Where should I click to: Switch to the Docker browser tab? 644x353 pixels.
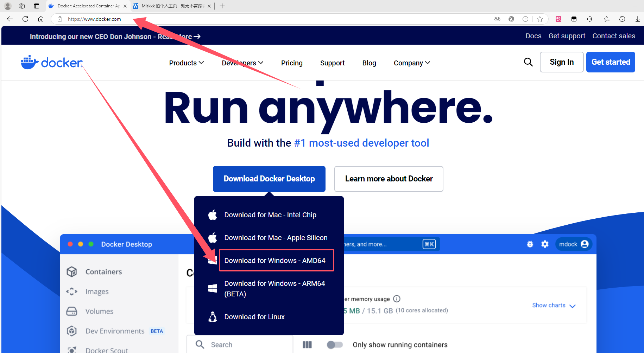[x=88, y=6]
